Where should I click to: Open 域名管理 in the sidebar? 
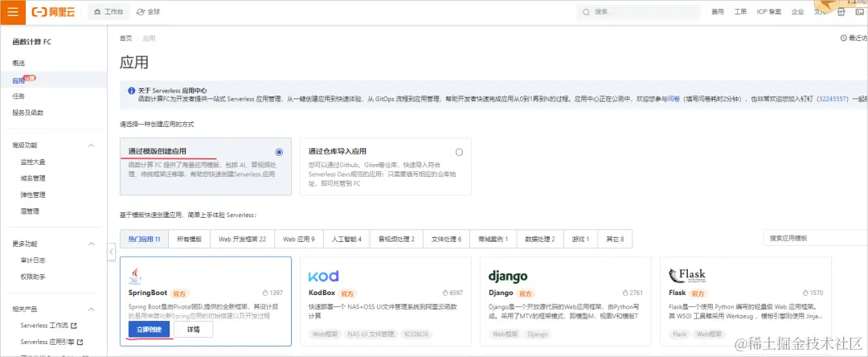tap(33, 178)
